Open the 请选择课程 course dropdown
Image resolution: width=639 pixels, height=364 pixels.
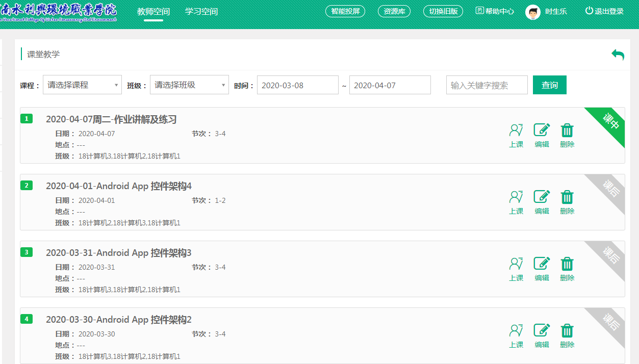pyautogui.click(x=82, y=85)
